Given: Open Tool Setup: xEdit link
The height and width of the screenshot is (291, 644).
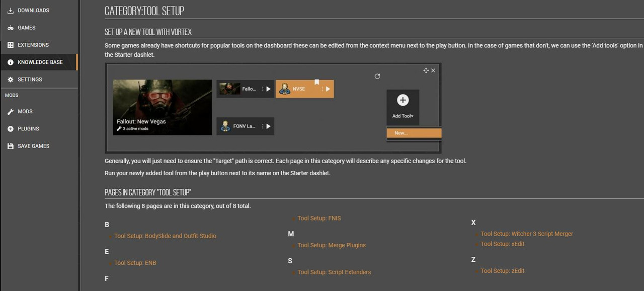Looking at the screenshot, I should click(x=503, y=244).
